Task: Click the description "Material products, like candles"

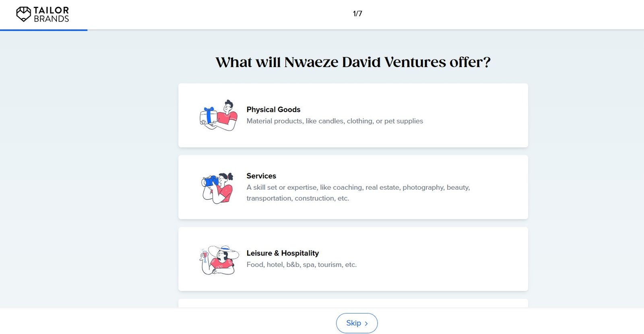Action: [x=334, y=121]
